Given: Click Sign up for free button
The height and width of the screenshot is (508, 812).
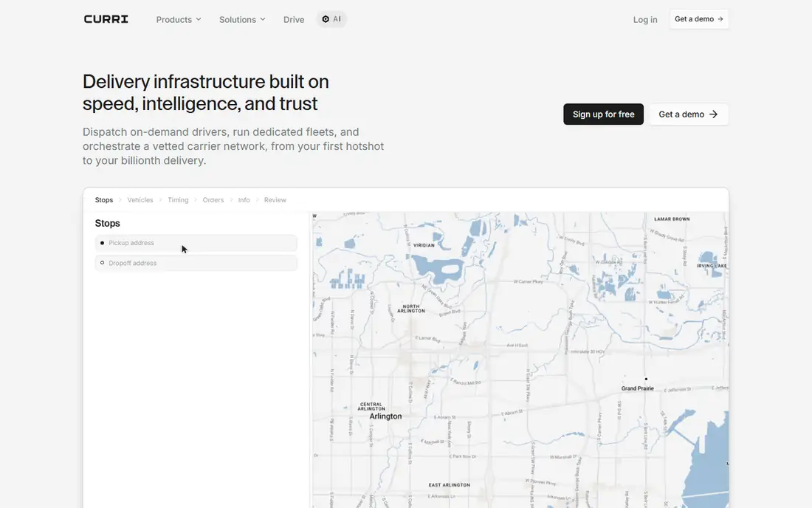Looking at the screenshot, I should pyautogui.click(x=603, y=114).
